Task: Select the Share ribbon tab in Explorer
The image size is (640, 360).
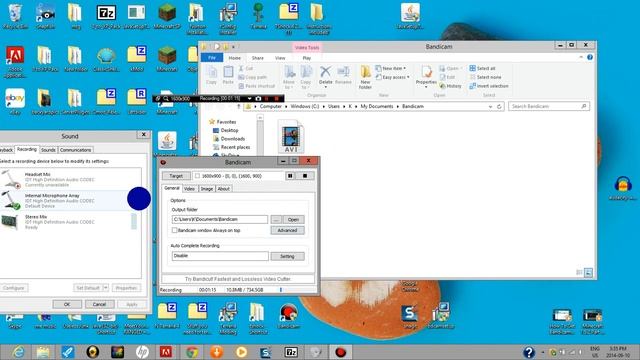Action: point(258,58)
